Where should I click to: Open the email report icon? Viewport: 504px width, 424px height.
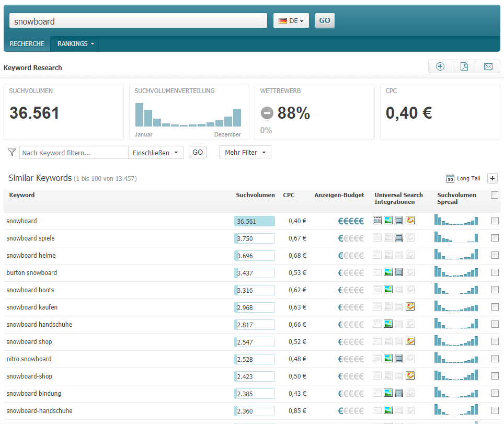(488, 66)
